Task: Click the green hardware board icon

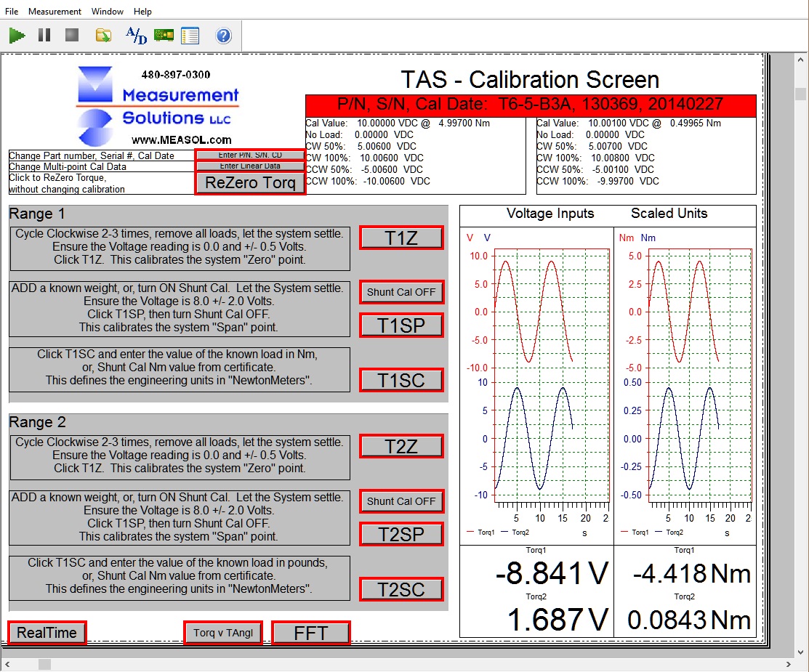Action: coord(164,35)
